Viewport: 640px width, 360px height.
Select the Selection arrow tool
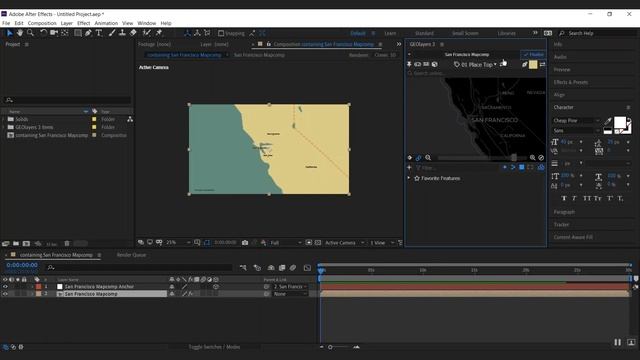tap(9, 33)
